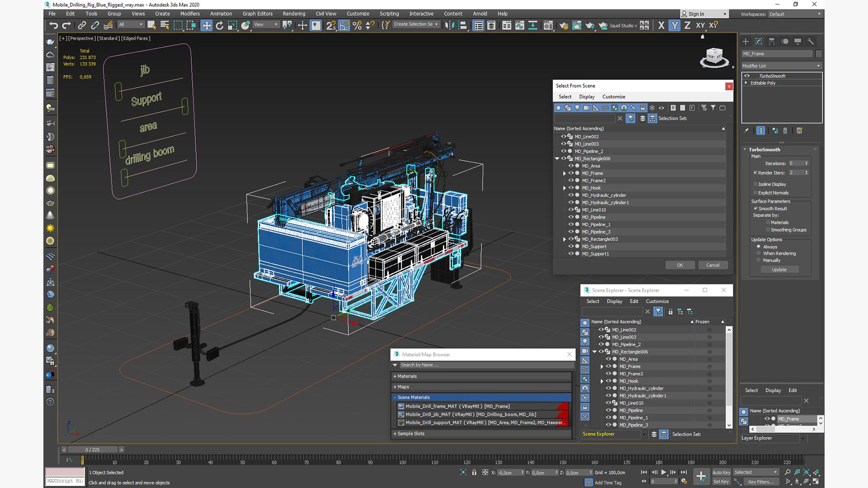
Task: Click the Set Key button
Action: pos(721,482)
